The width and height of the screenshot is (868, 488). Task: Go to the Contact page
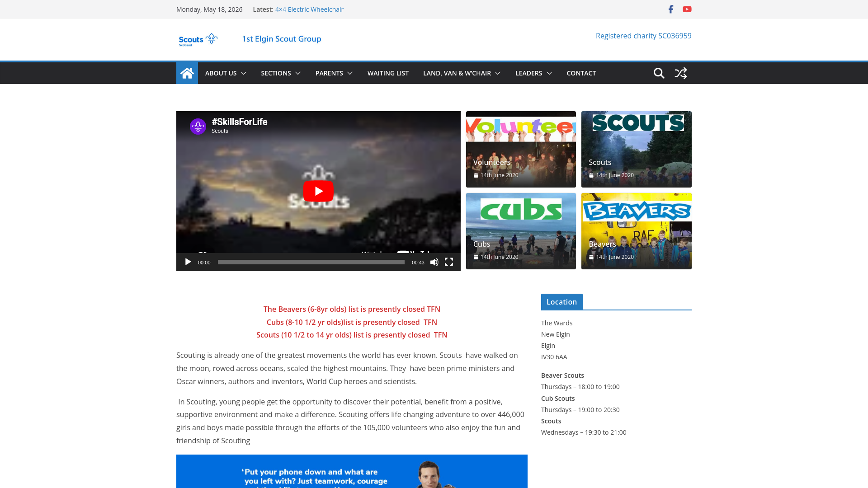pyautogui.click(x=581, y=73)
